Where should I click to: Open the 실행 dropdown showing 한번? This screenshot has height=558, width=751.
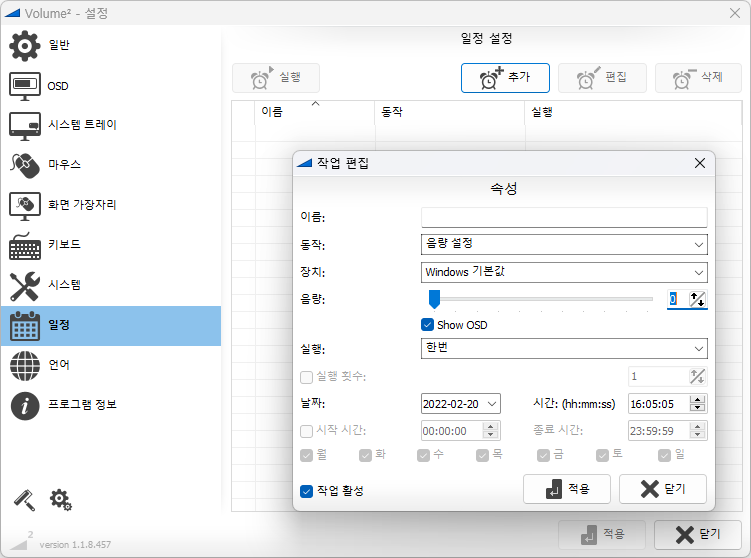pyautogui.click(x=564, y=348)
